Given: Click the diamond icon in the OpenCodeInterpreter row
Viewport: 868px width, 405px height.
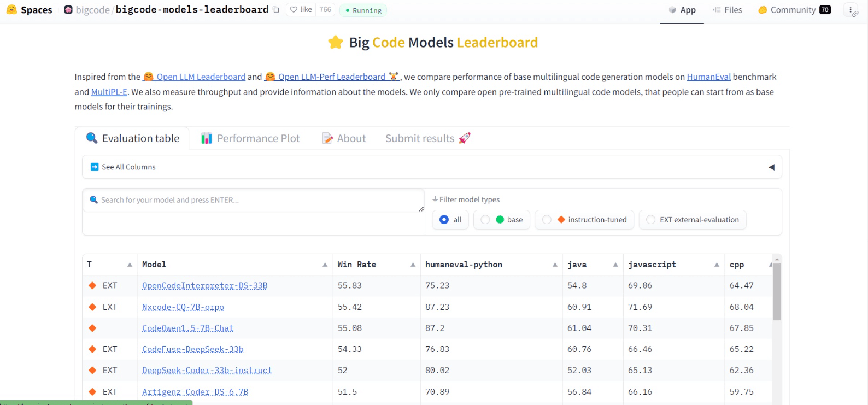Looking at the screenshot, I should coord(92,285).
